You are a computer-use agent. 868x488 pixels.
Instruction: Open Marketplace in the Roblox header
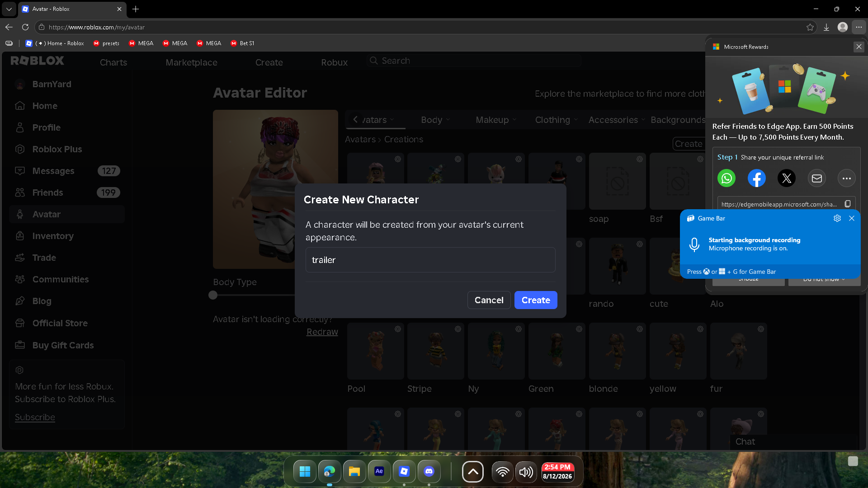pos(191,62)
